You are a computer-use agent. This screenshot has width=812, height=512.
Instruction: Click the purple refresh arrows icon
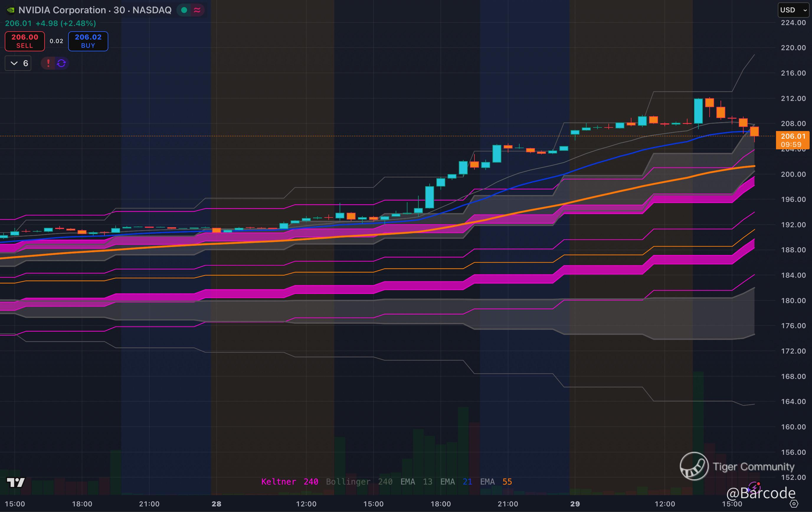click(x=61, y=63)
